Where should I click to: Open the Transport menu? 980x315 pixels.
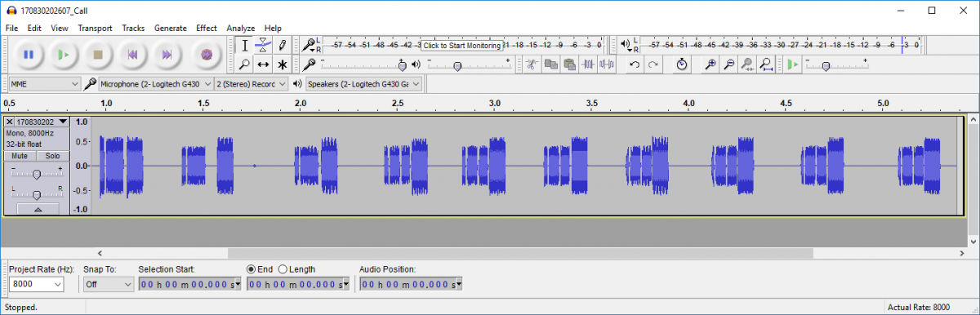[95, 28]
